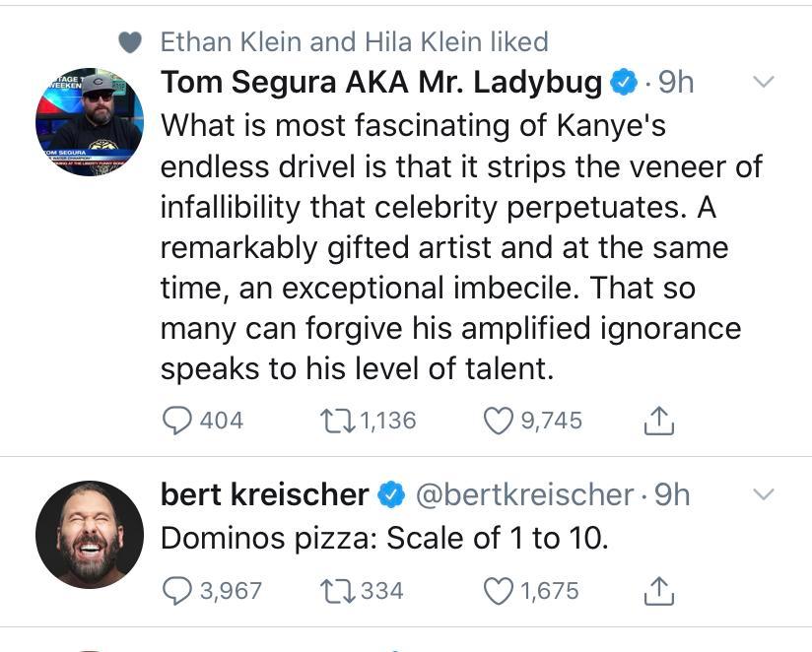This screenshot has height=652, width=812.
Task: Open Tom Segura AKA Mr. Ladybug profile name
Action: pos(380,83)
